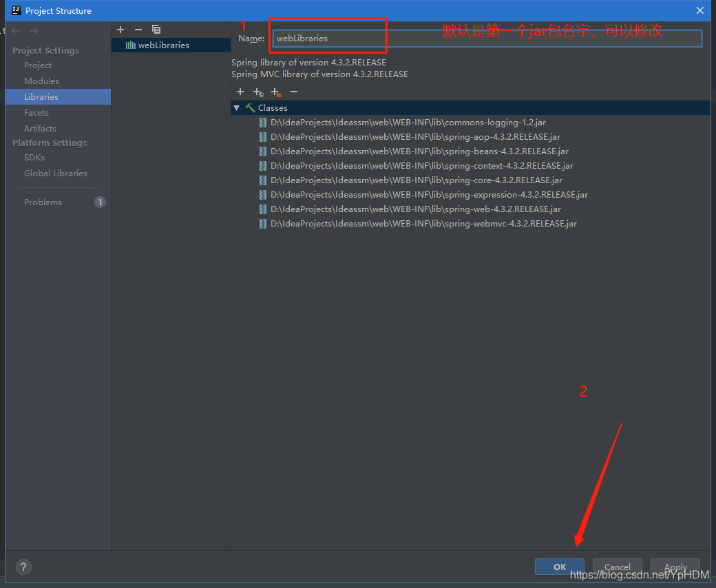Collapse the Classes tree node
Screen dimensions: 716x588
(x=237, y=108)
